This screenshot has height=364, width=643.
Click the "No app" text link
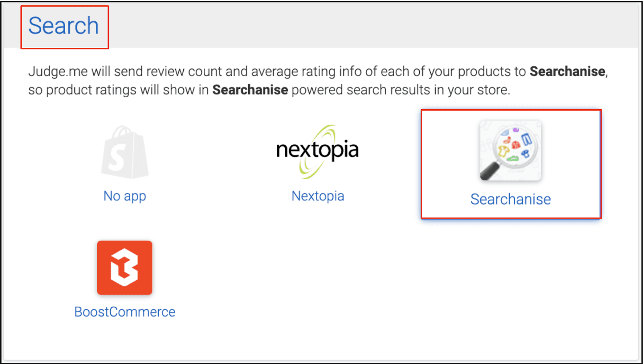pos(125,196)
